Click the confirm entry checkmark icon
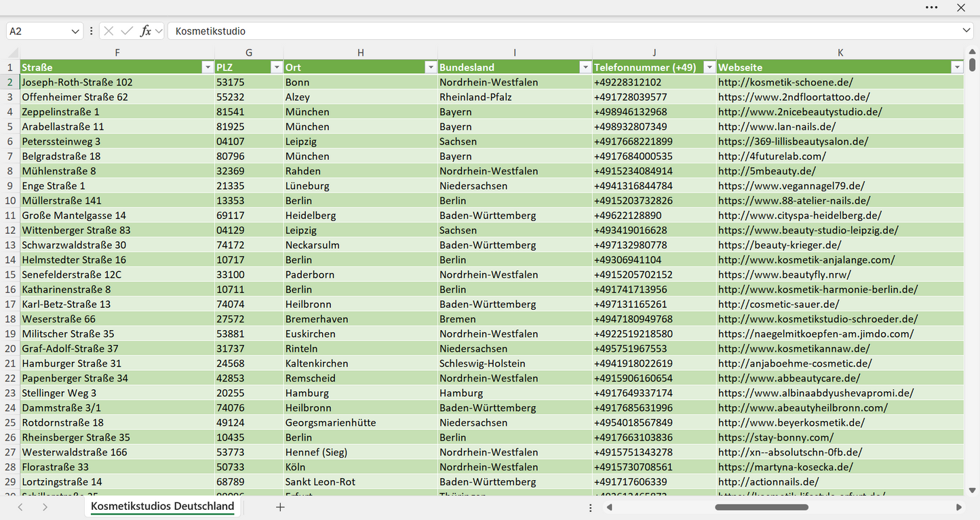 (127, 31)
